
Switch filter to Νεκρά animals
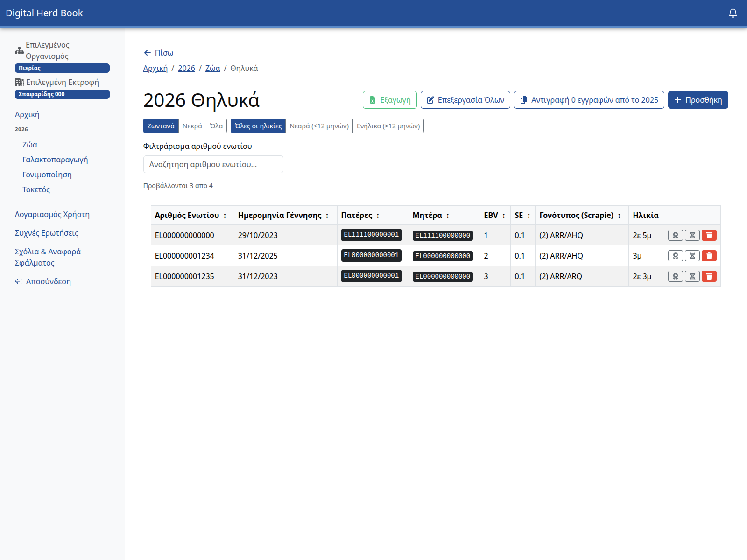pyautogui.click(x=192, y=126)
